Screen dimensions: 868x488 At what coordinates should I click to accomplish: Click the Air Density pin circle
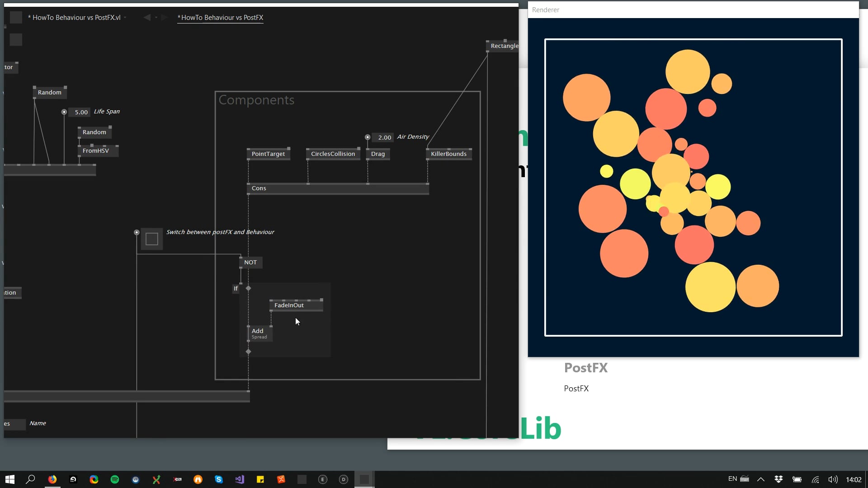pyautogui.click(x=368, y=137)
